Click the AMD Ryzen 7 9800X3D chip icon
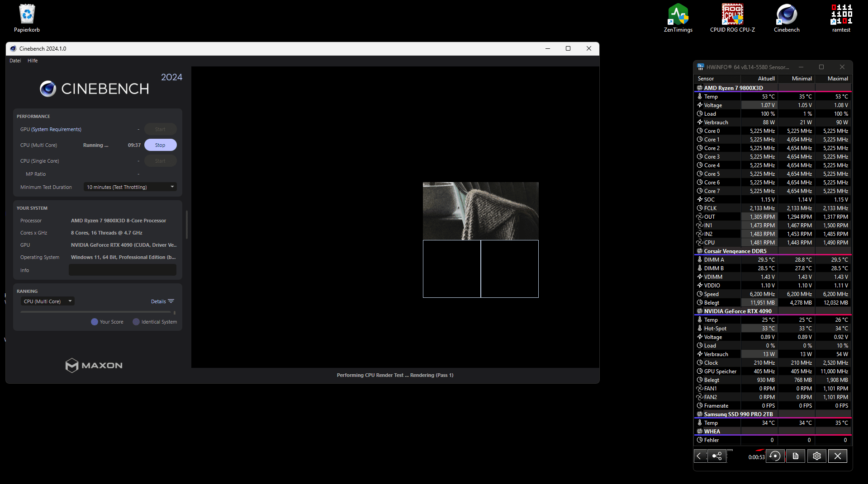This screenshot has height=484, width=868. (700, 88)
